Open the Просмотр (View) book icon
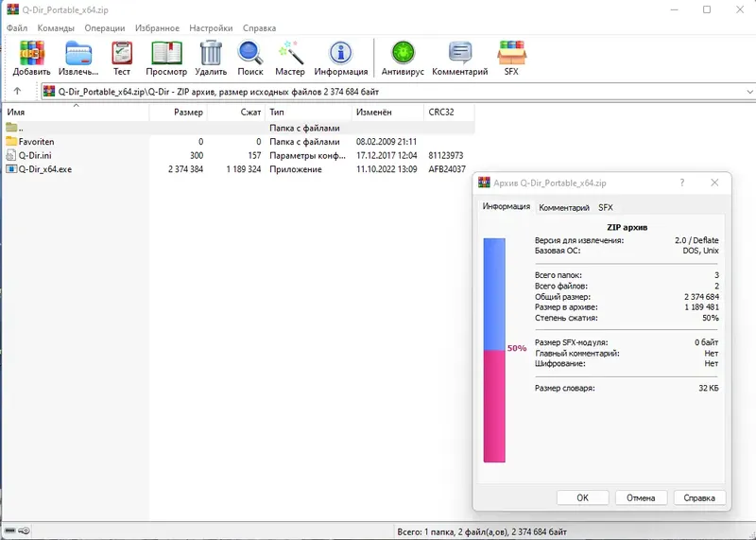The height and width of the screenshot is (540, 756). pyautogui.click(x=166, y=53)
